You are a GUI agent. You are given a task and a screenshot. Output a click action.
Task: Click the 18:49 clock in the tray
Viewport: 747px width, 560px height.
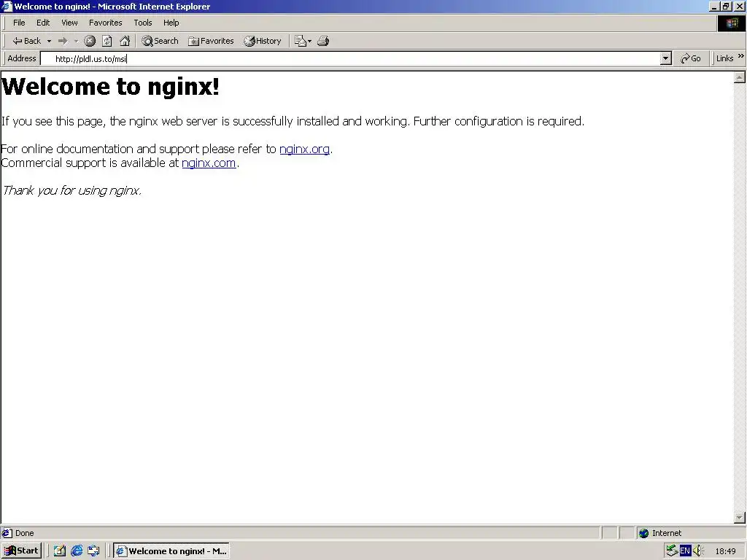point(725,551)
